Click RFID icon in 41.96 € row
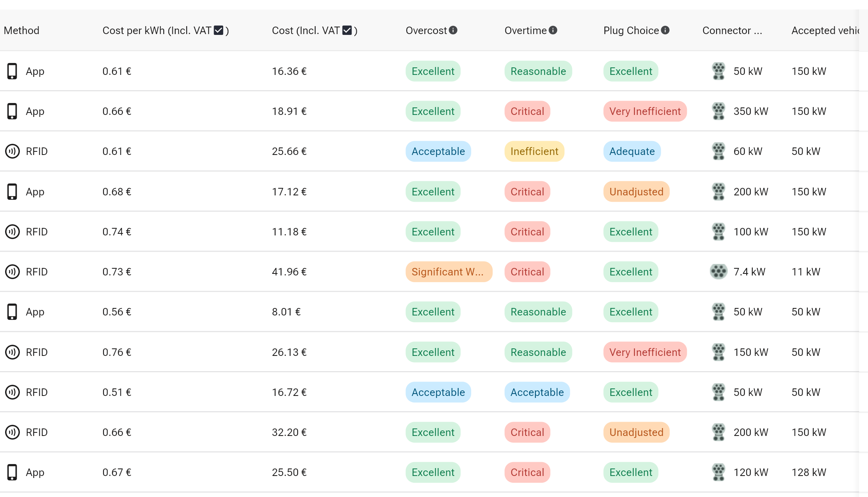The image size is (868, 497). point(12,272)
